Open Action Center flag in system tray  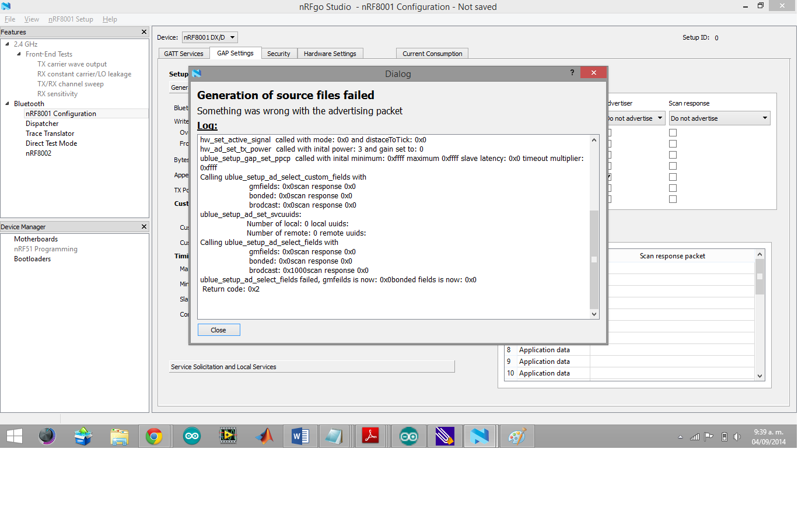[x=709, y=437]
